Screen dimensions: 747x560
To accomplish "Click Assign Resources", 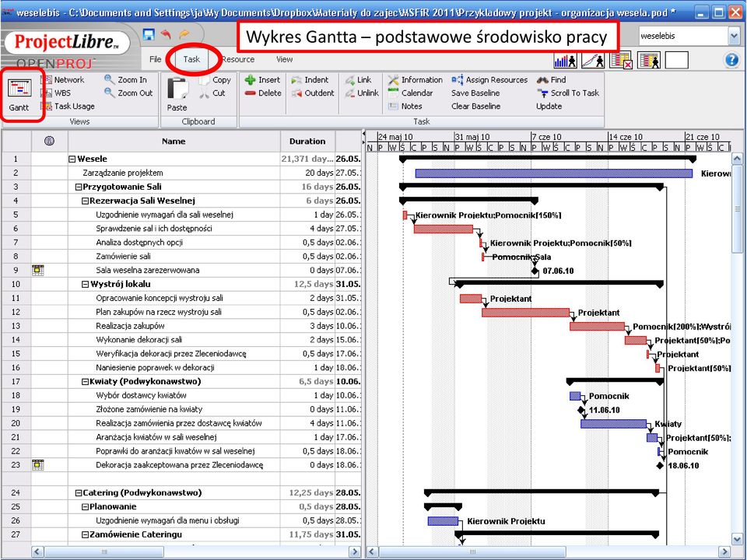I will [x=489, y=80].
